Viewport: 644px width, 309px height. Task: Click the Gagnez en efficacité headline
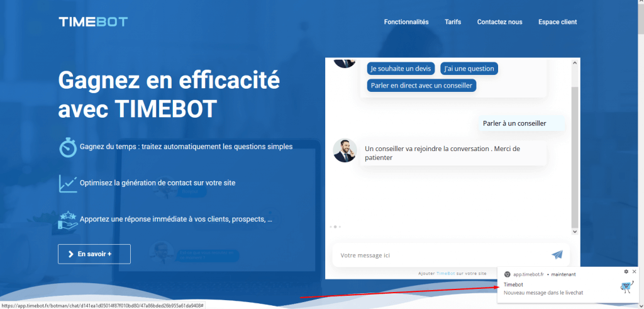[x=169, y=94]
